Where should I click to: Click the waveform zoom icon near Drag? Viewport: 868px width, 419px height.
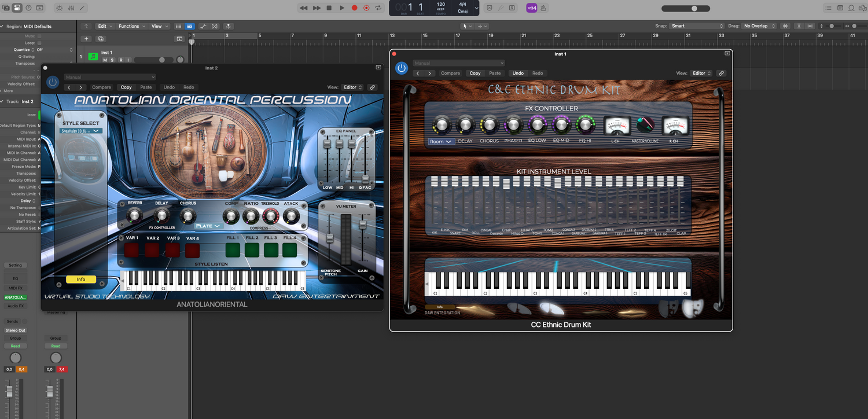click(785, 26)
